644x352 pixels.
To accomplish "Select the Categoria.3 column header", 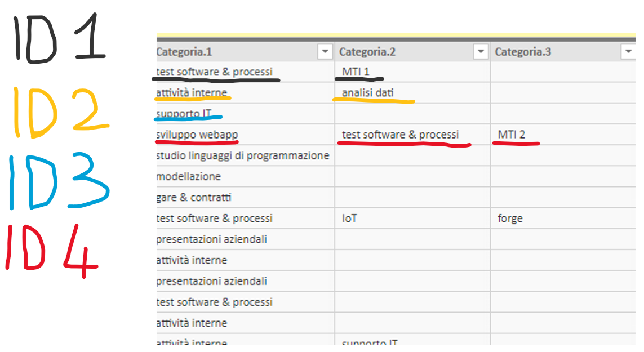I will (563, 52).
